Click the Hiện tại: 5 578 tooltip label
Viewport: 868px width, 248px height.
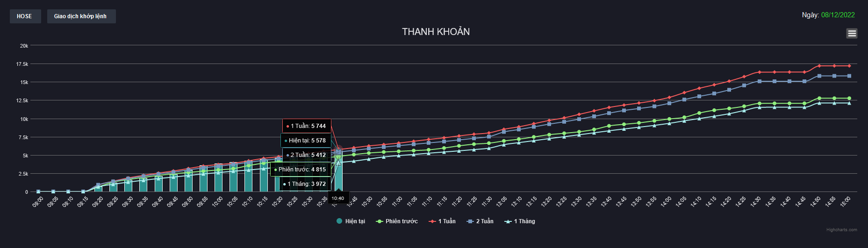(x=306, y=141)
